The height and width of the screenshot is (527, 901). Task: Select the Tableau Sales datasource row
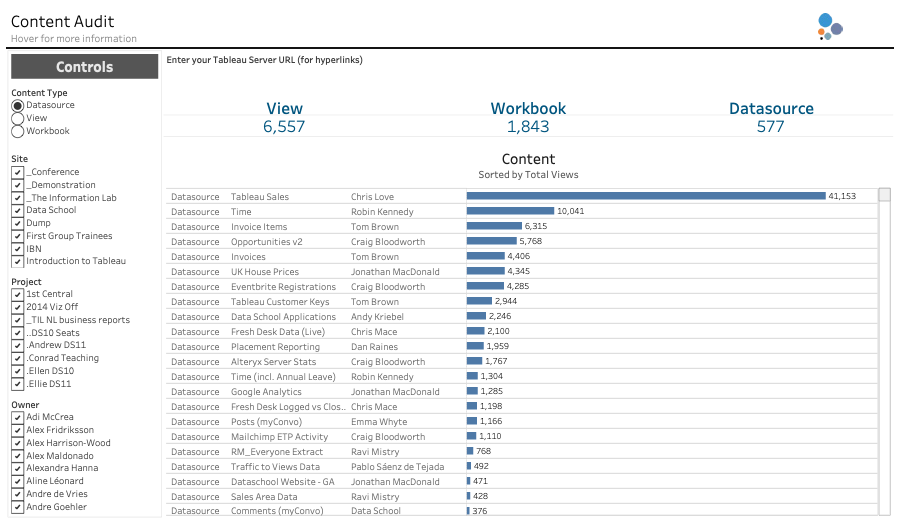tap(522, 197)
